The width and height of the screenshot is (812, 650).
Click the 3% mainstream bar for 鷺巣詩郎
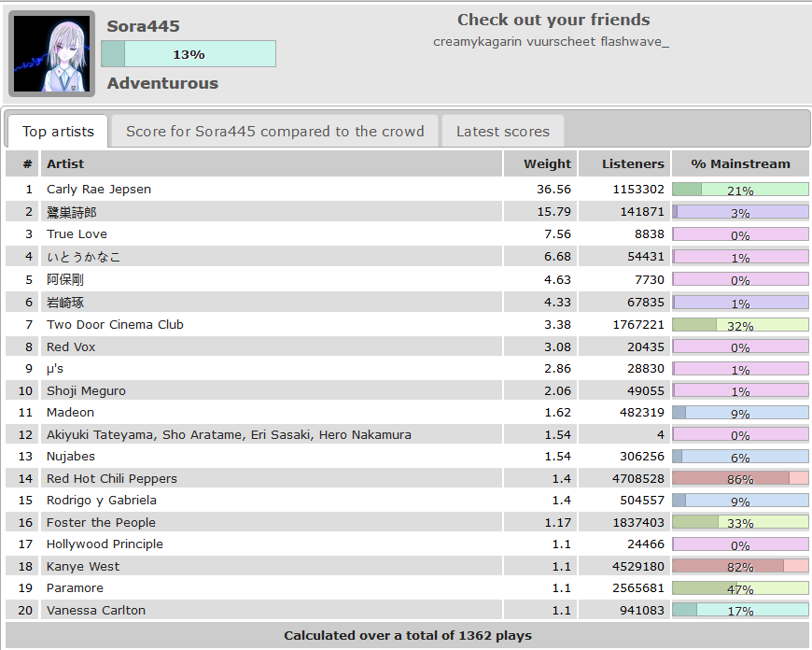click(740, 212)
